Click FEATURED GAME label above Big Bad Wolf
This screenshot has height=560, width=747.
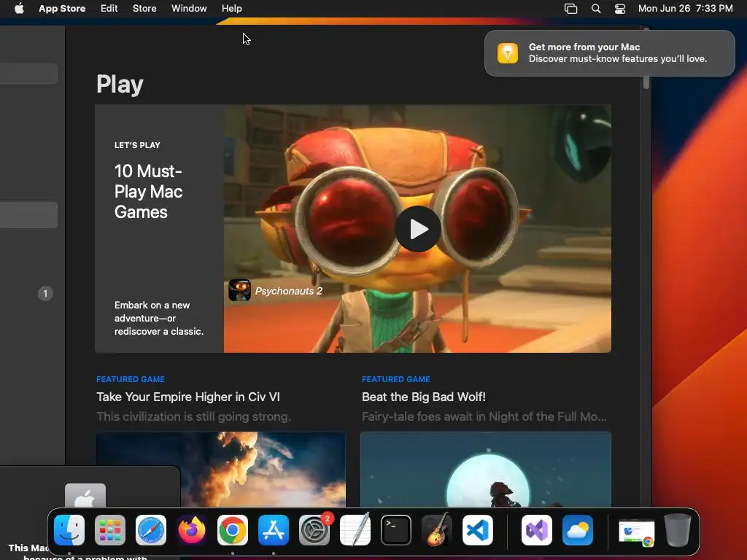tap(396, 379)
